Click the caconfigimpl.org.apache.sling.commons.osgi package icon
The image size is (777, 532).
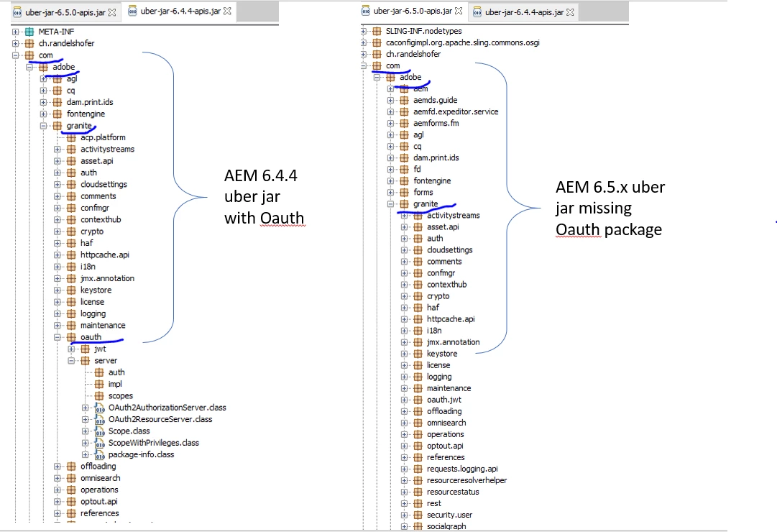[x=377, y=42]
